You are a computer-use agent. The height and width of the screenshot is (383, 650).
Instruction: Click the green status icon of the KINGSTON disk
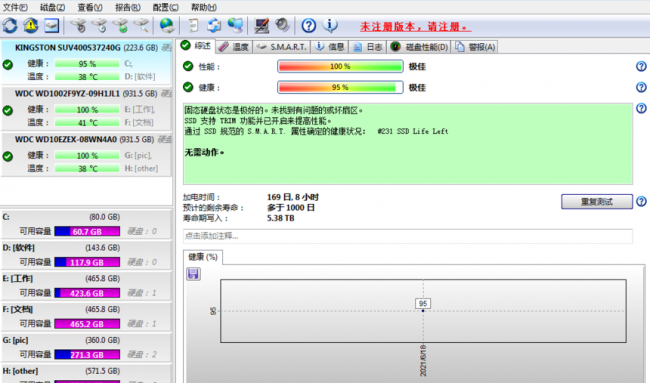7,65
